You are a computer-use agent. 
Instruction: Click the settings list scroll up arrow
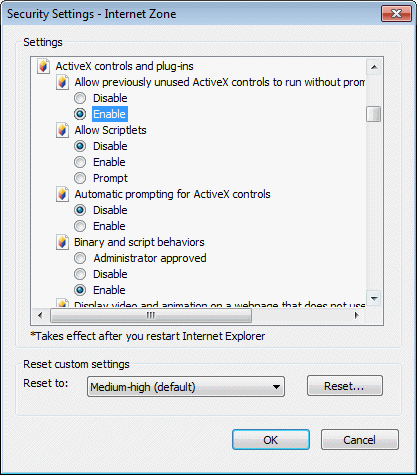pos(374,67)
